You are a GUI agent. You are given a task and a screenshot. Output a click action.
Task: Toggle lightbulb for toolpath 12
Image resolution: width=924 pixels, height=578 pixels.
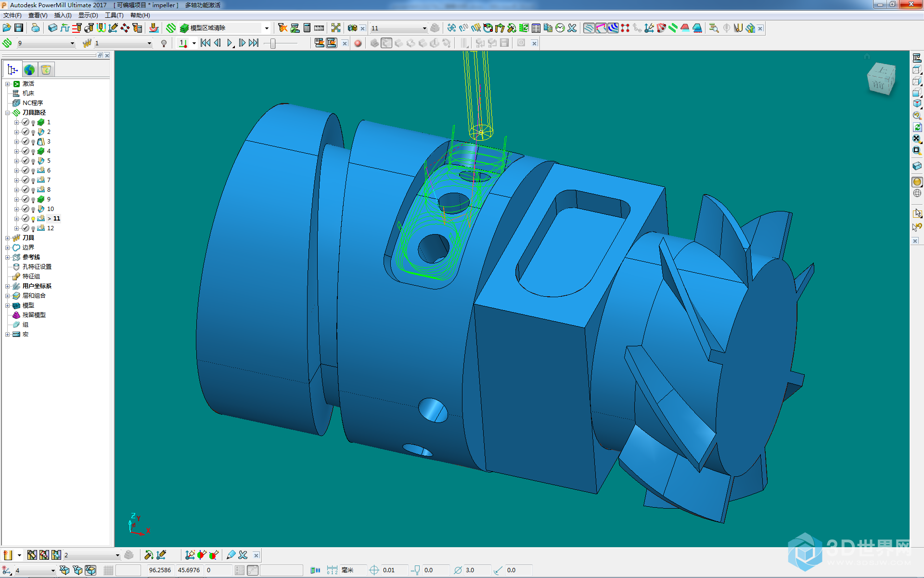33,229
